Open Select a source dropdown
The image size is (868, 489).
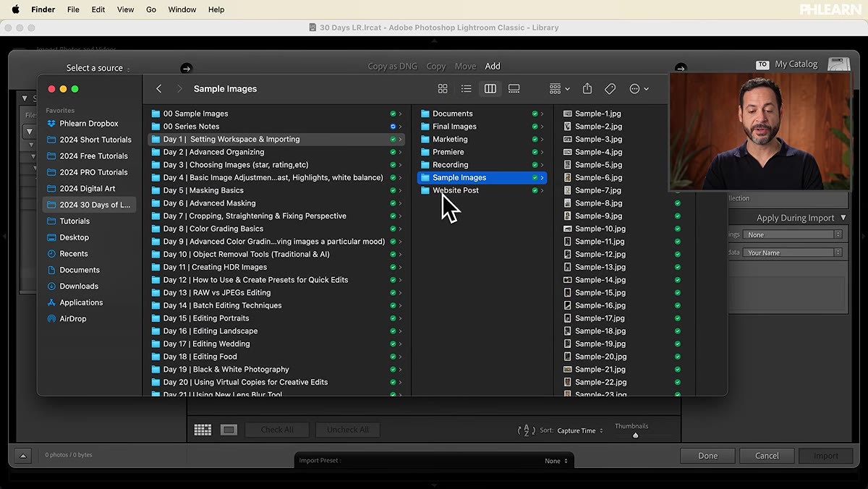tap(98, 68)
